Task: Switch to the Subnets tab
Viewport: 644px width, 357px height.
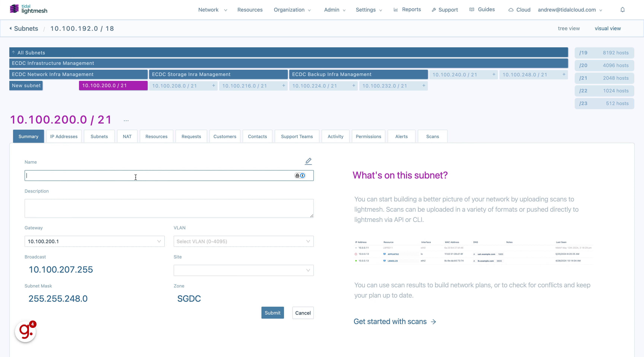Action: click(x=98, y=136)
